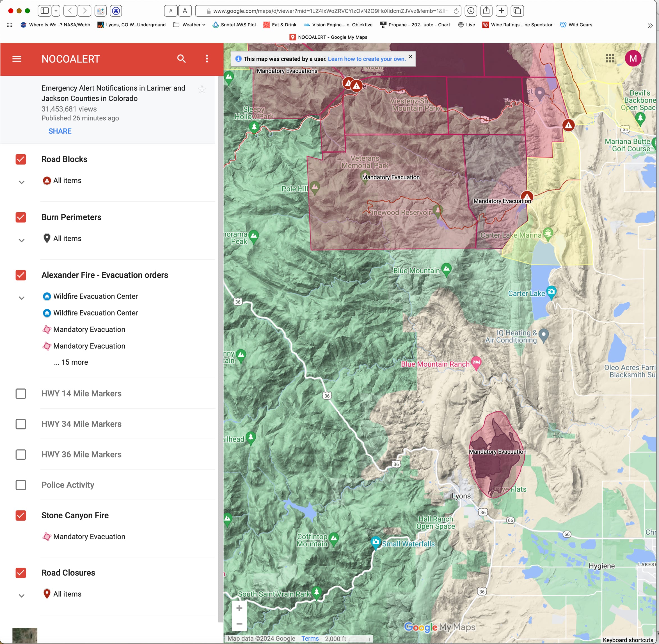Viewport: 659px width, 644px height.
Task: Click the search magnifier in the red header
Action: 181,59
